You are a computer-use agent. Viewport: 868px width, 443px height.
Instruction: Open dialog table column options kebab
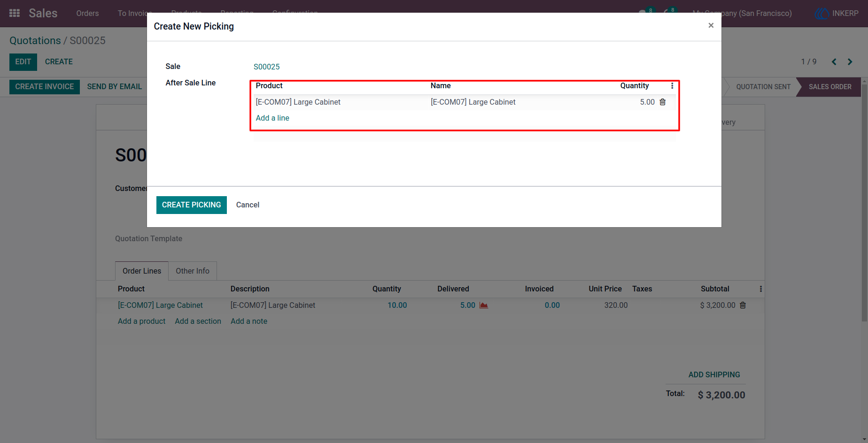pos(672,86)
